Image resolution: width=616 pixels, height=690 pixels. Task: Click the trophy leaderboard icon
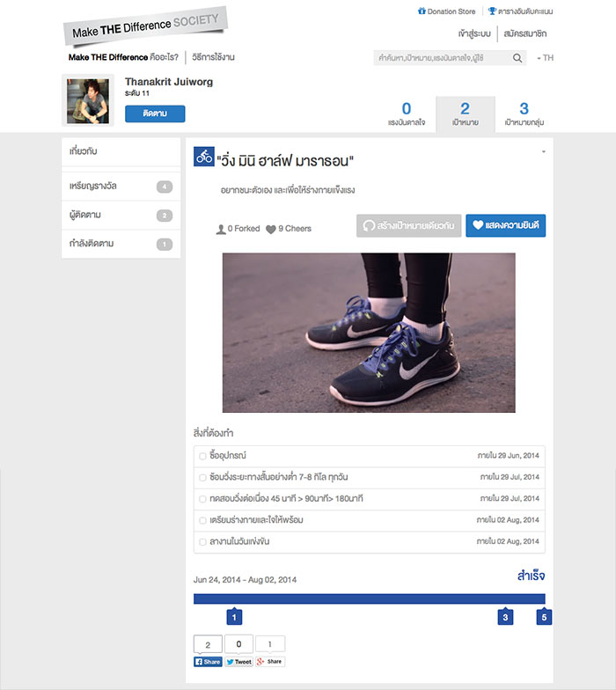tap(492, 11)
